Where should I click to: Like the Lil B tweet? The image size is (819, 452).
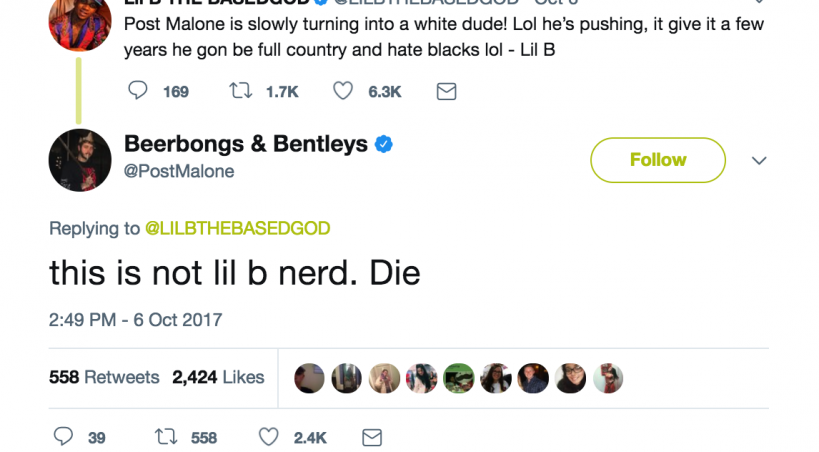tap(343, 91)
